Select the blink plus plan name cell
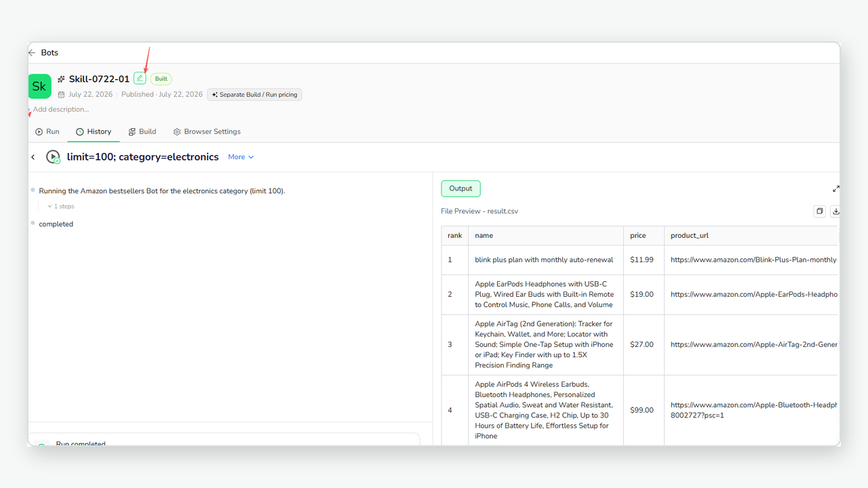The width and height of the screenshot is (868, 488). click(x=546, y=260)
